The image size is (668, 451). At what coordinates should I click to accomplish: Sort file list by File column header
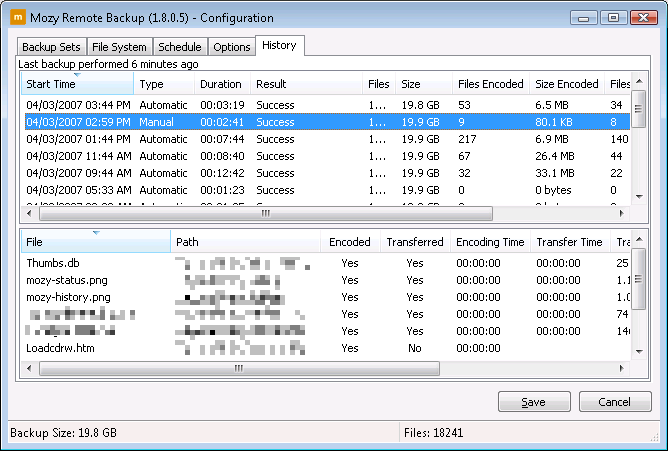click(x=95, y=242)
